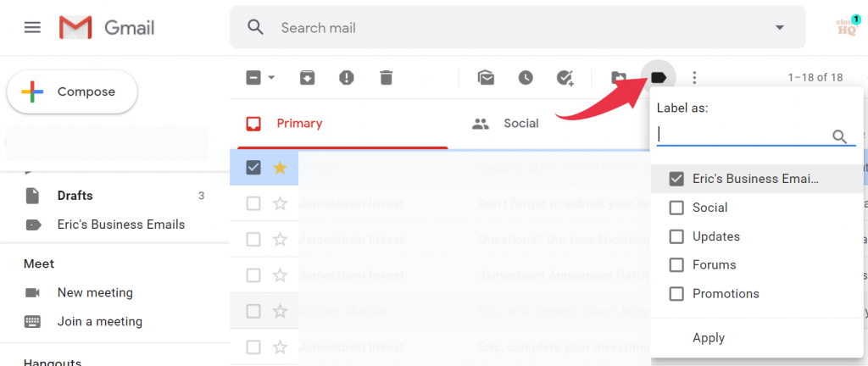
Task: Open search options dropdown arrow
Action: 780,28
